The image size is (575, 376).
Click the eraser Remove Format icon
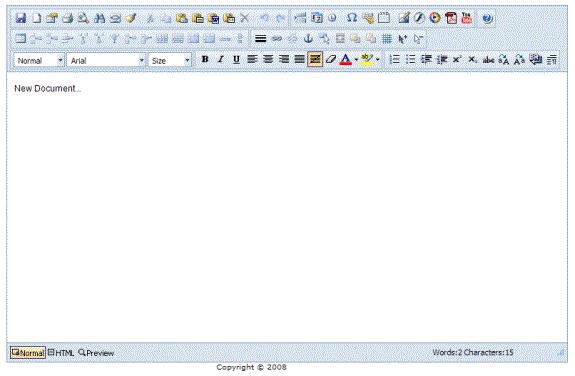(x=330, y=59)
